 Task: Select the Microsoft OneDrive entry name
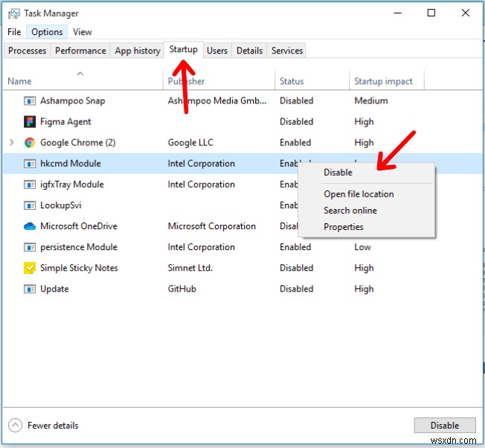(x=79, y=226)
